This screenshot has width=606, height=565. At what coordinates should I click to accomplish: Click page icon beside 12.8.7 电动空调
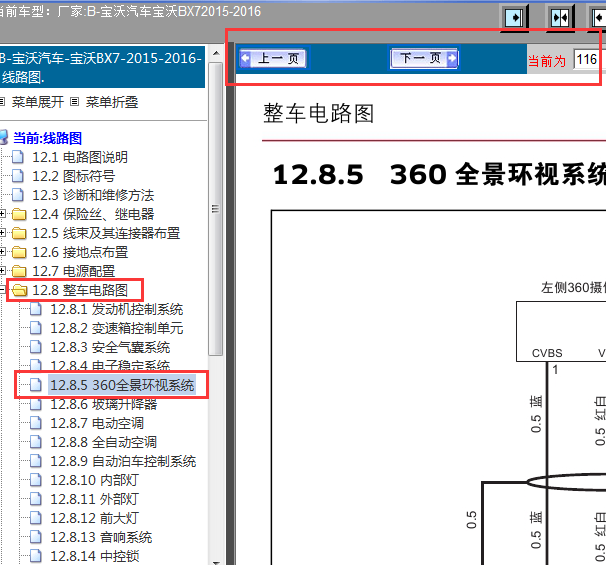point(36,423)
